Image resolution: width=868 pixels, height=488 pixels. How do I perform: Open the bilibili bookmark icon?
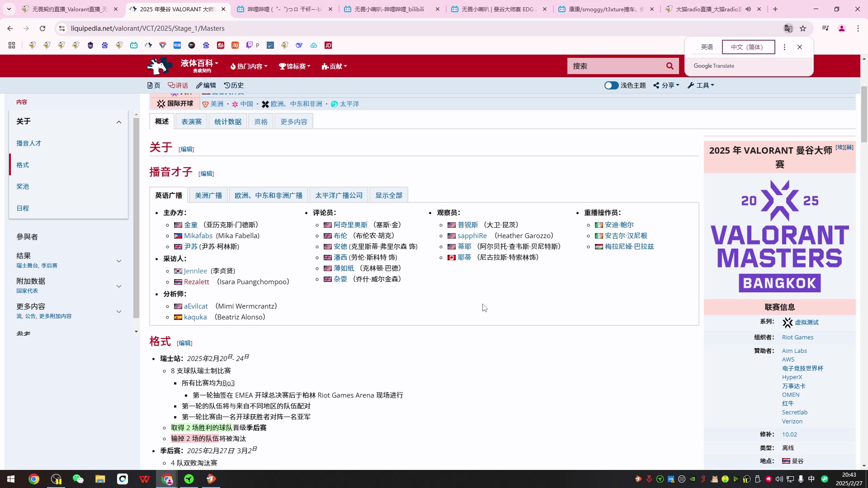pos(134,45)
